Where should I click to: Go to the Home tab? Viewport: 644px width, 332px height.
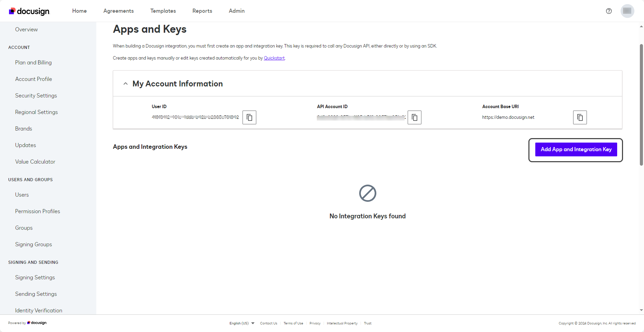(79, 11)
